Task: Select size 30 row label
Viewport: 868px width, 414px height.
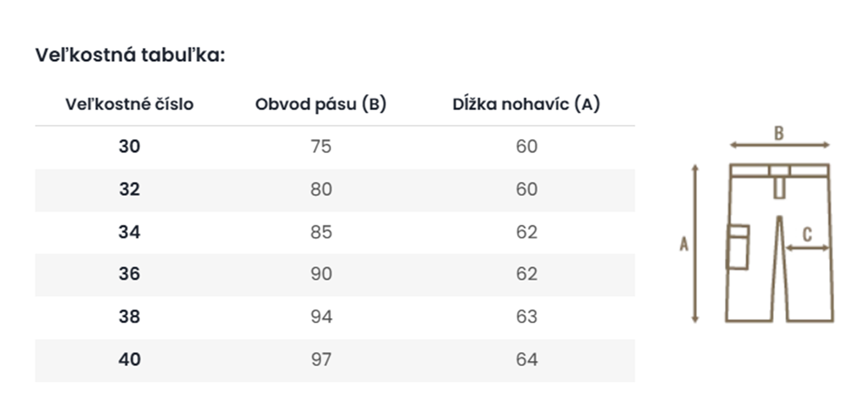Action: pos(129,146)
